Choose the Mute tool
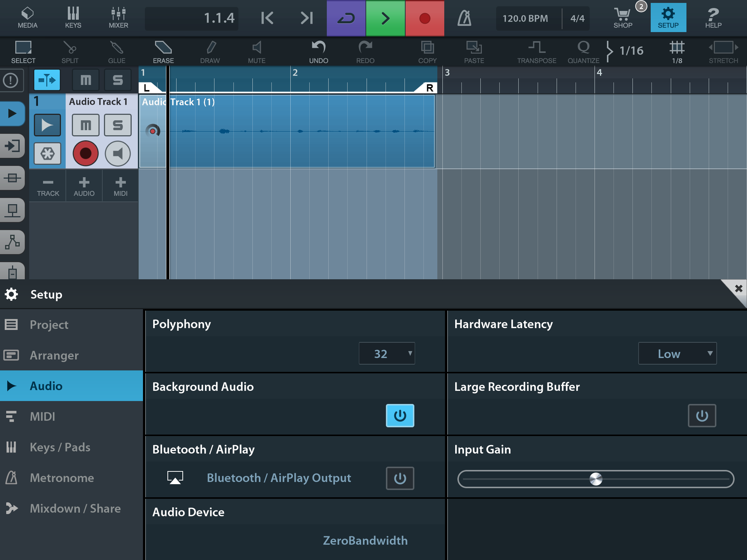 pos(257,51)
